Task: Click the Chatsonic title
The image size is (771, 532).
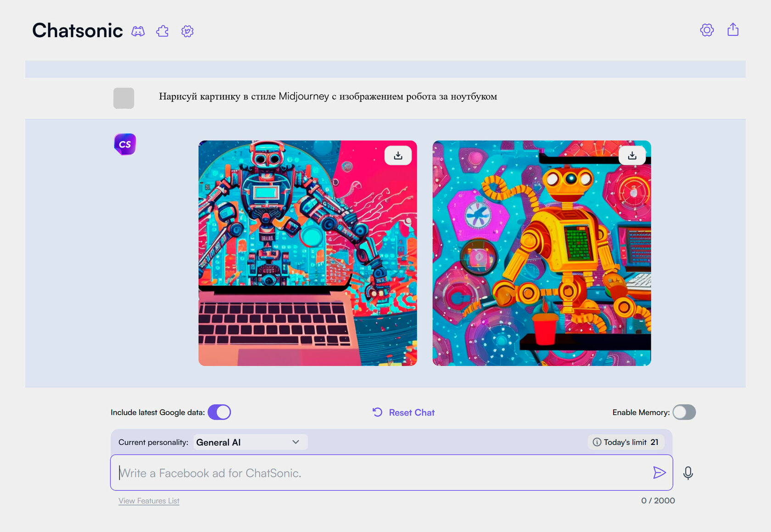Action: [78, 31]
